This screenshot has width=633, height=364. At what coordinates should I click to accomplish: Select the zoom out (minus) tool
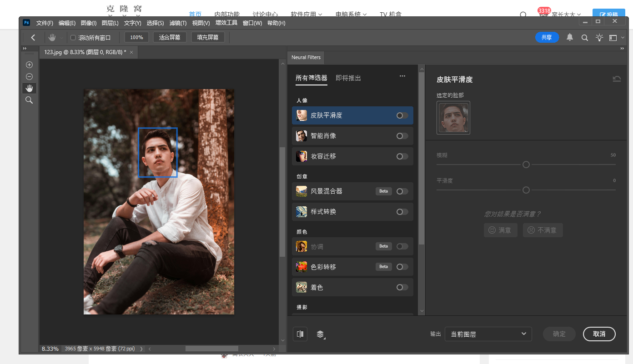29,77
